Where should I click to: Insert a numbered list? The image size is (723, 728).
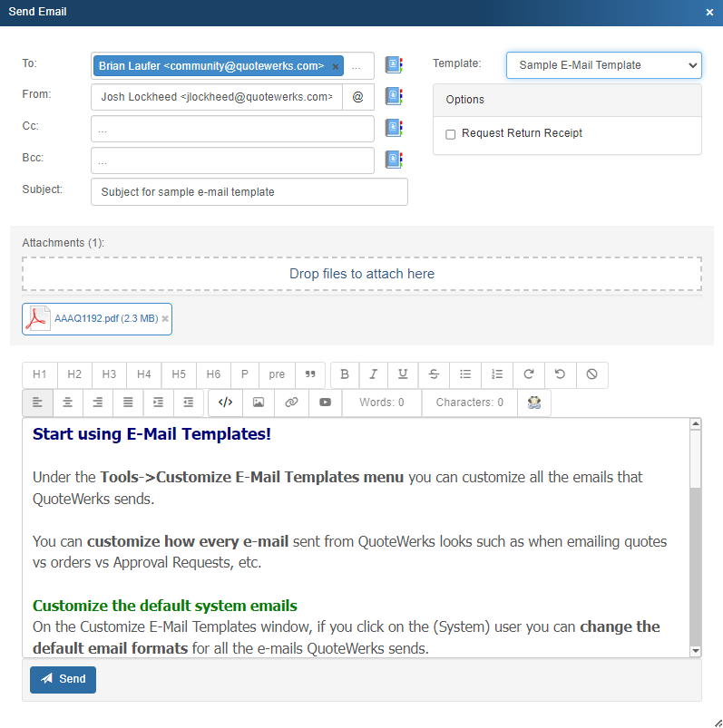point(497,374)
